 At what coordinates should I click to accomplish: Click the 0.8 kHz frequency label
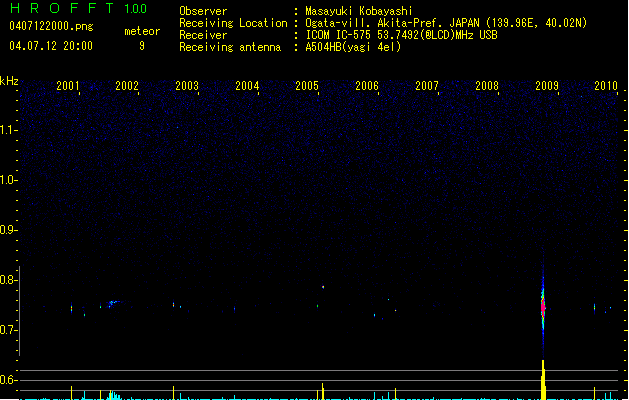8,280
